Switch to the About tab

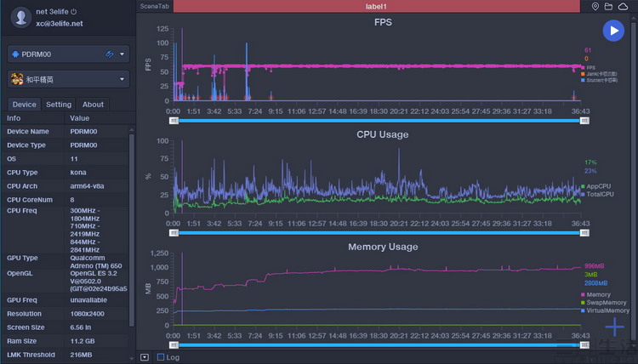tap(93, 105)
